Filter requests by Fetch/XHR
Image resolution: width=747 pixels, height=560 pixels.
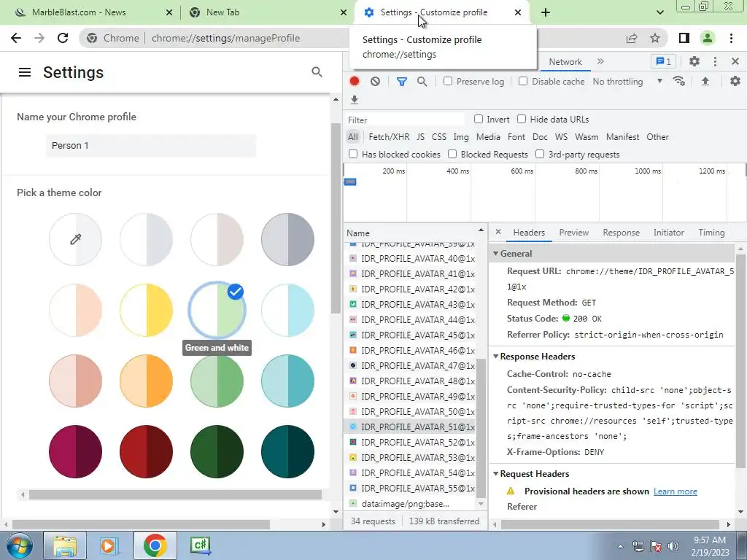389,136
